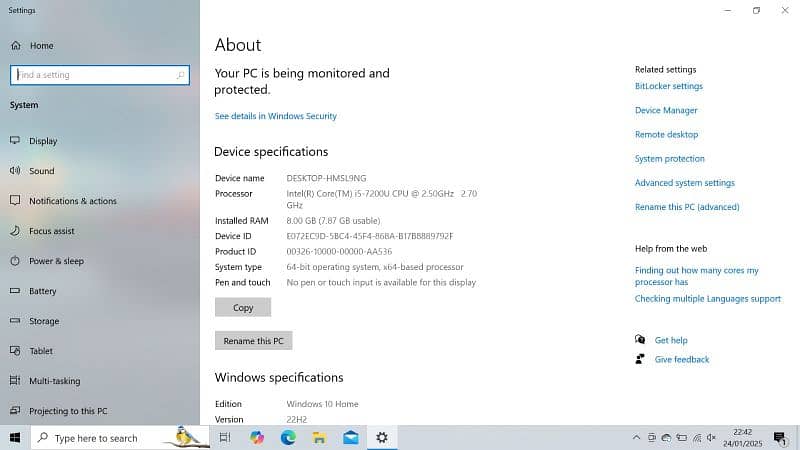Open Sound settings from sidebar
Screen dimensions: 800x450
coord(41,171)
